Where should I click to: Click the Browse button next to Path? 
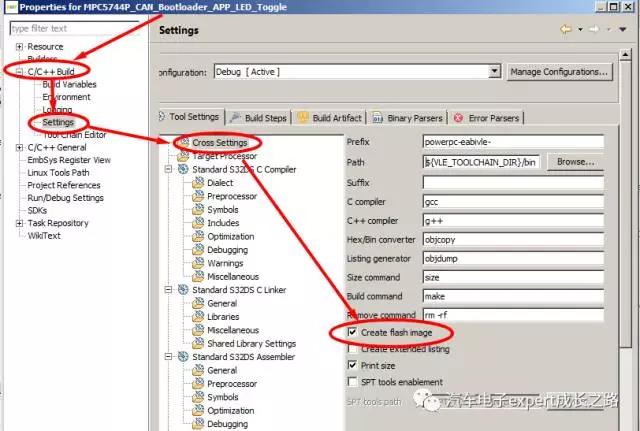[575, 161]
